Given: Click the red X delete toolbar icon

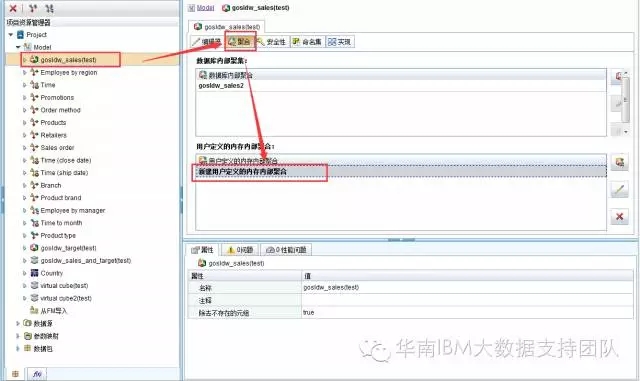Looking at the screenshot, I should (13, 8).
